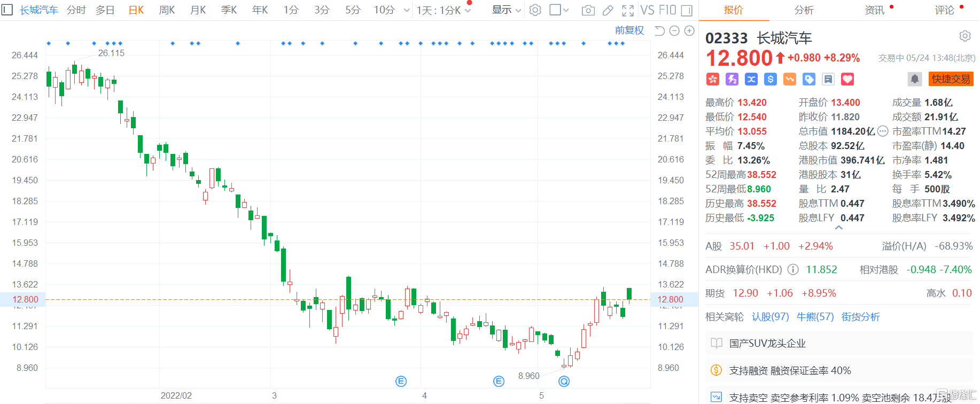This screenshot has width=980, height=404.
Task: Open the 显示 display dropdown
Action: (x=506, y=10)
